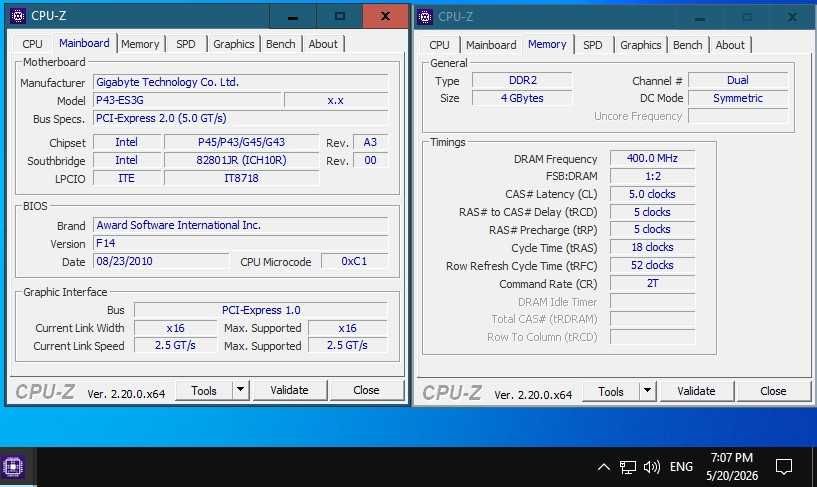817x487 pixels.
Task: Click CPU Microcode value 0xC1
Action: [354, 261]
